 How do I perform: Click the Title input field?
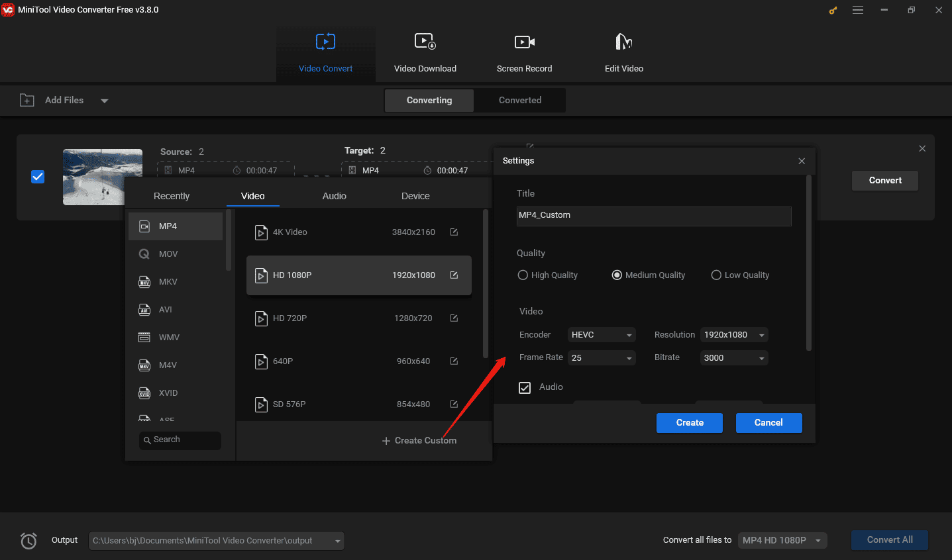654,216
